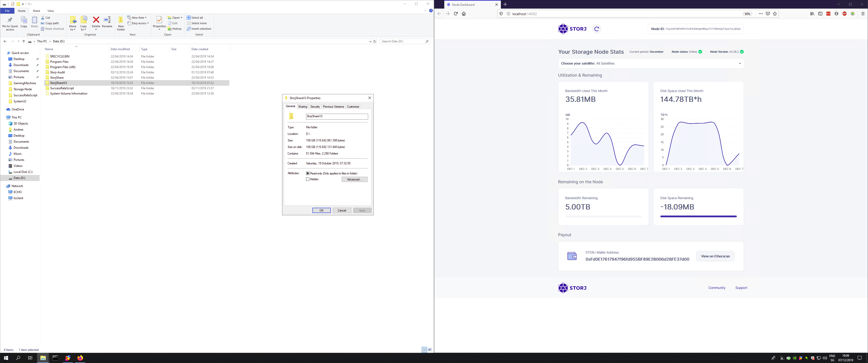Click the Advanced... button

tap(354, 179)
